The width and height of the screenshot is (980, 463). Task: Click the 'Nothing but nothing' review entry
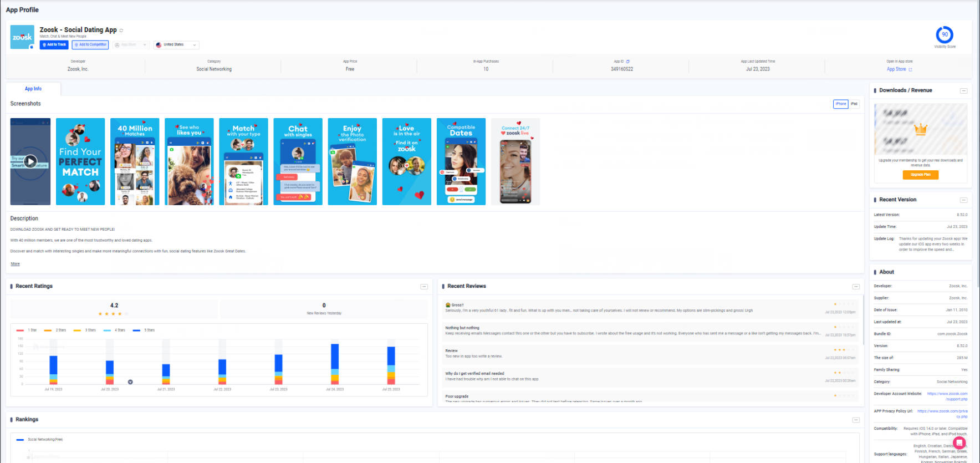click(650, 330)
